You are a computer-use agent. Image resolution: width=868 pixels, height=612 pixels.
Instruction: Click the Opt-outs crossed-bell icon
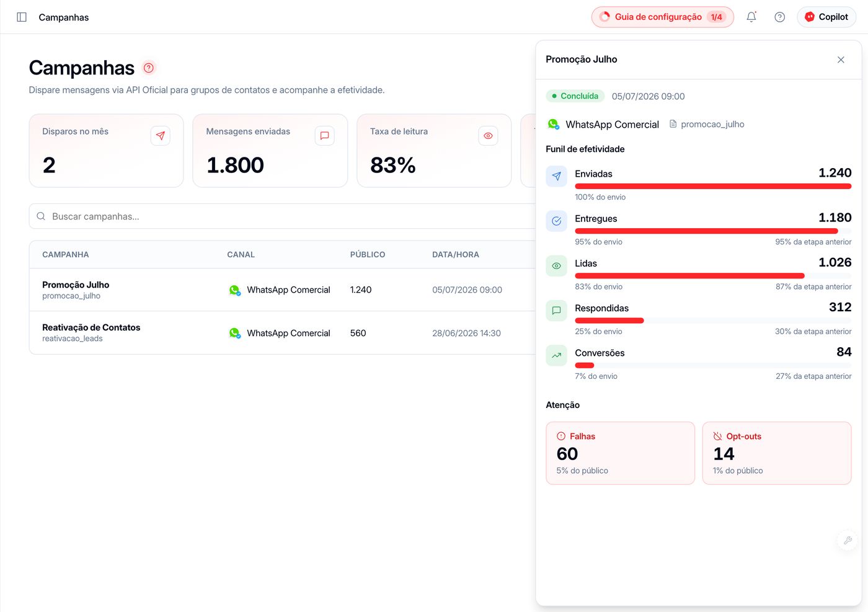(x=718, y=437)
